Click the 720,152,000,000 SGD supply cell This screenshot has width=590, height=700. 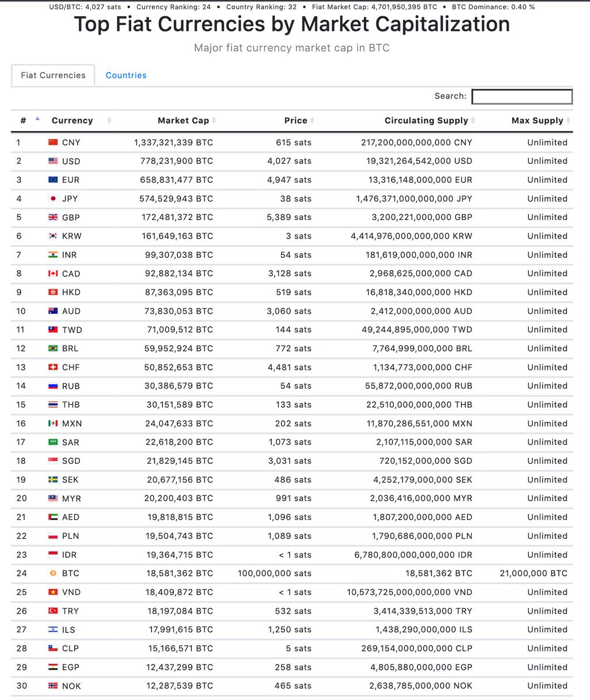pos(426,461)
